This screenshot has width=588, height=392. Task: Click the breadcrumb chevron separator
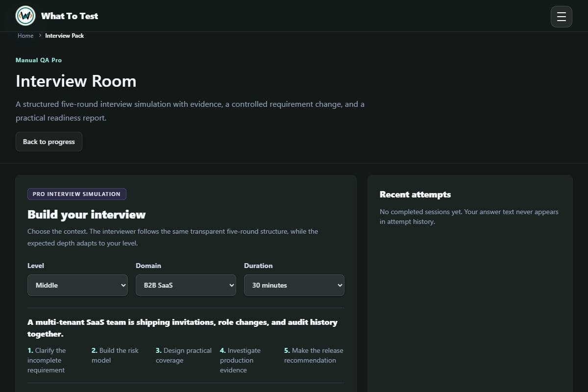(40, 36)
